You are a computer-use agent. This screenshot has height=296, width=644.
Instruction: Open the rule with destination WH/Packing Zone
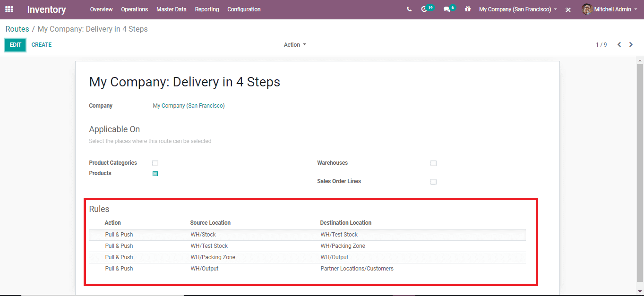[x=307, y=246]
